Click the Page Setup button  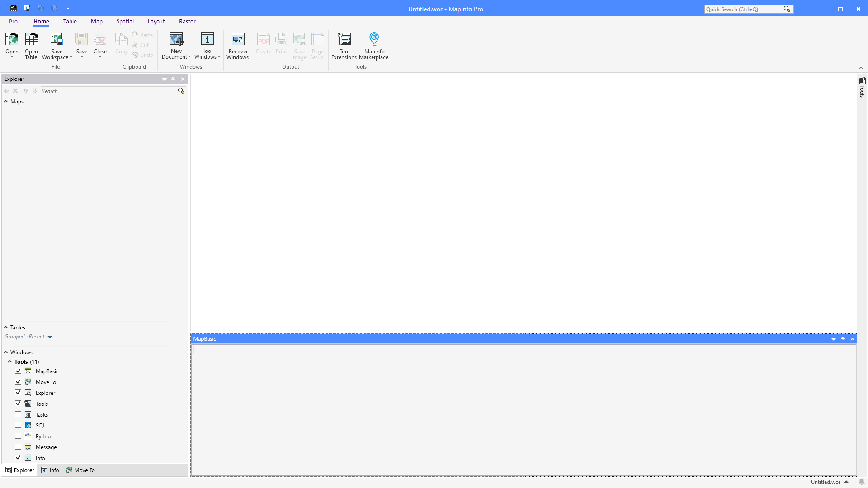click(x=317, y=45)
